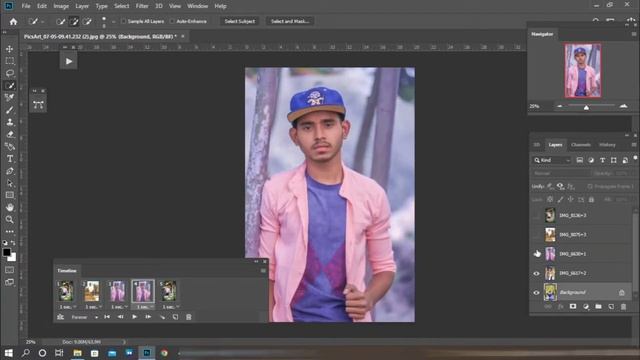Hide the Background layer
This screenshot has height=360, width=640.
click(x=537, y=293)
